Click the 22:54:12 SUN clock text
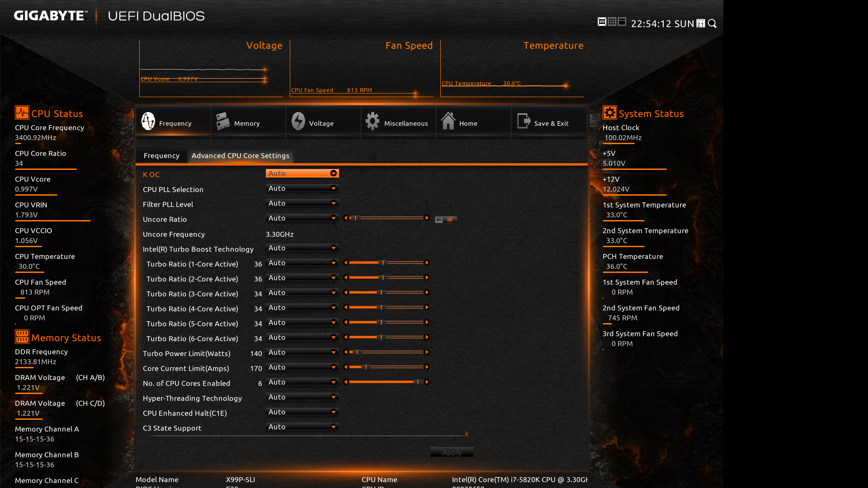This screenshot has width=868, height=488. tap(662, 23)
